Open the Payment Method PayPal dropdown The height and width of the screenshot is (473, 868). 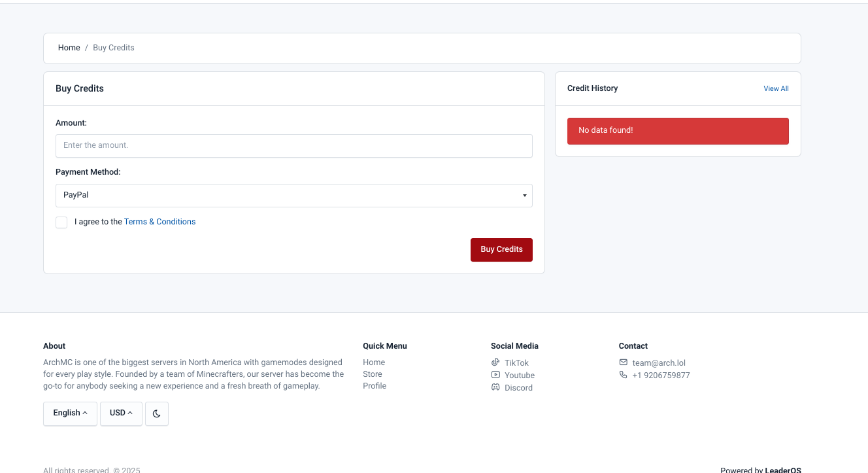point(294,196)
